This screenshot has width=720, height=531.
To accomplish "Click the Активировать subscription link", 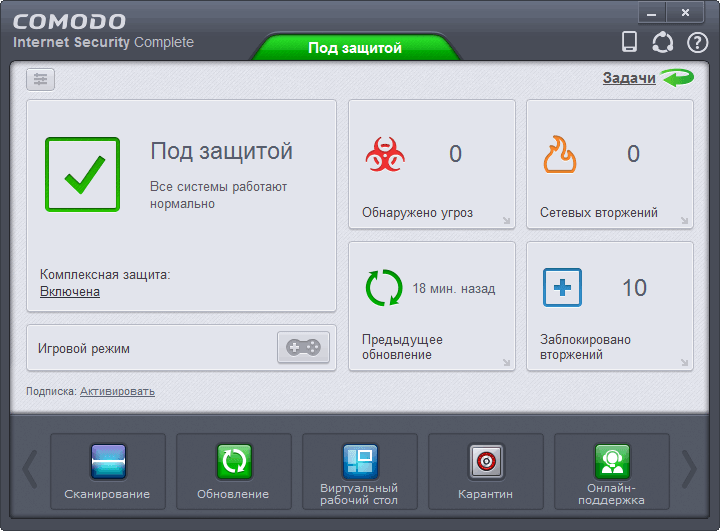I will (117, 391).
